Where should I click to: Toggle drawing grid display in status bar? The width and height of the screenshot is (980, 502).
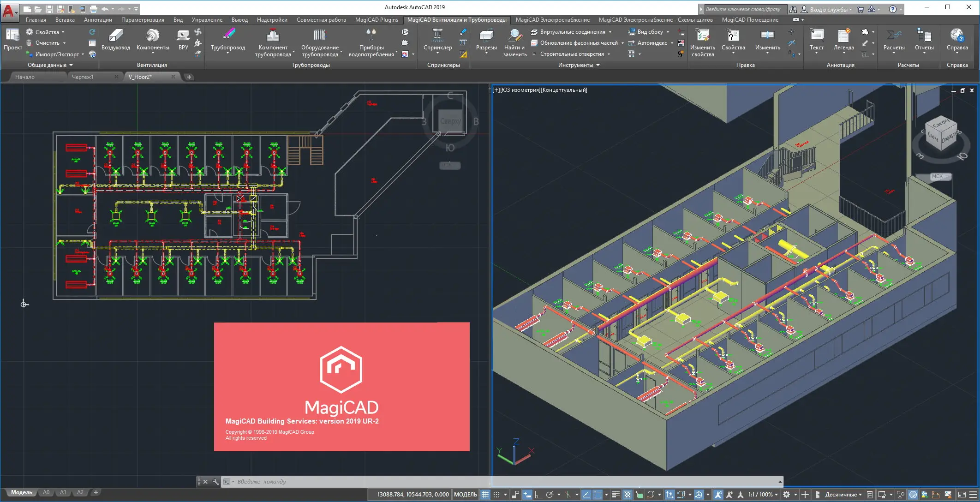[485, 495]
